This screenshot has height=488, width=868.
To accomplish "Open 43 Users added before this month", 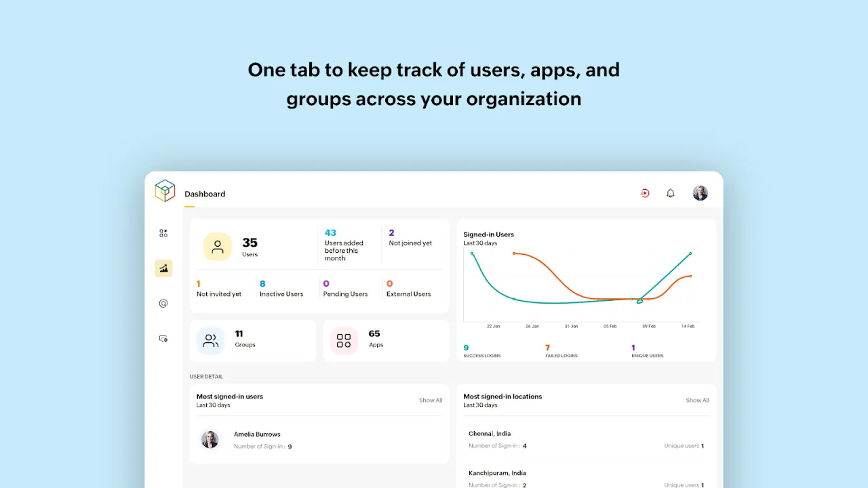I will (x=344, y=245).
